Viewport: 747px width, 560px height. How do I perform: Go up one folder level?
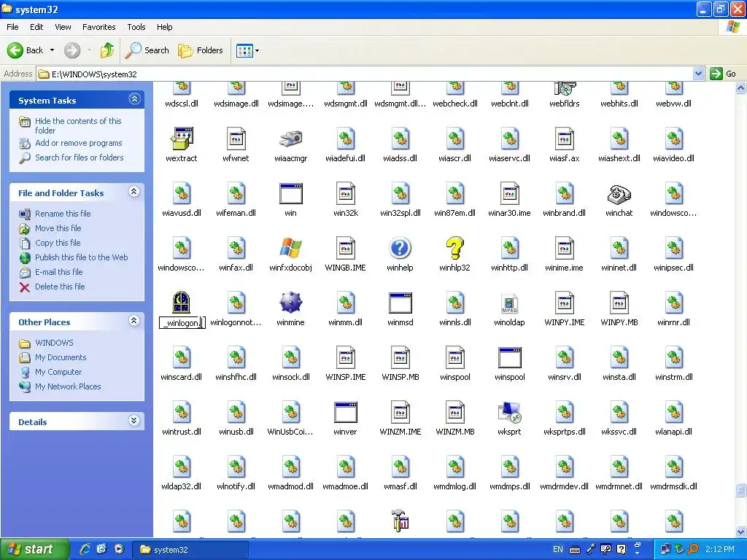point(107,50)
